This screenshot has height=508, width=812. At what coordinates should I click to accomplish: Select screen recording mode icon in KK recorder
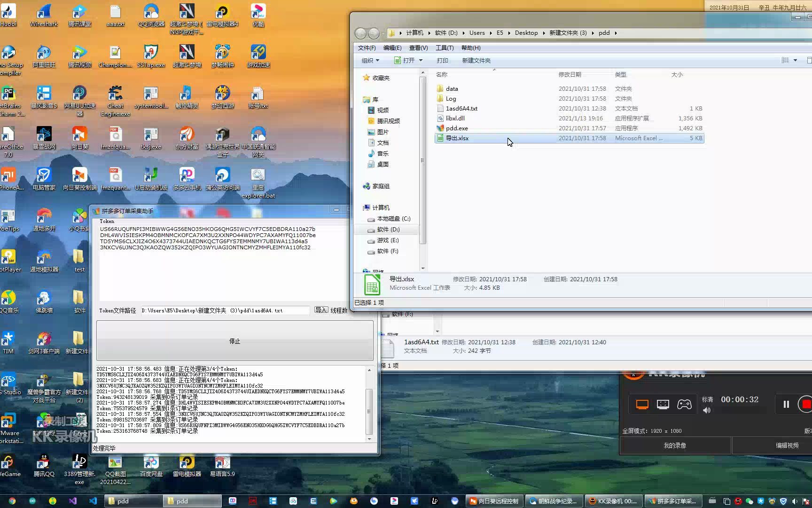[642, 404]
